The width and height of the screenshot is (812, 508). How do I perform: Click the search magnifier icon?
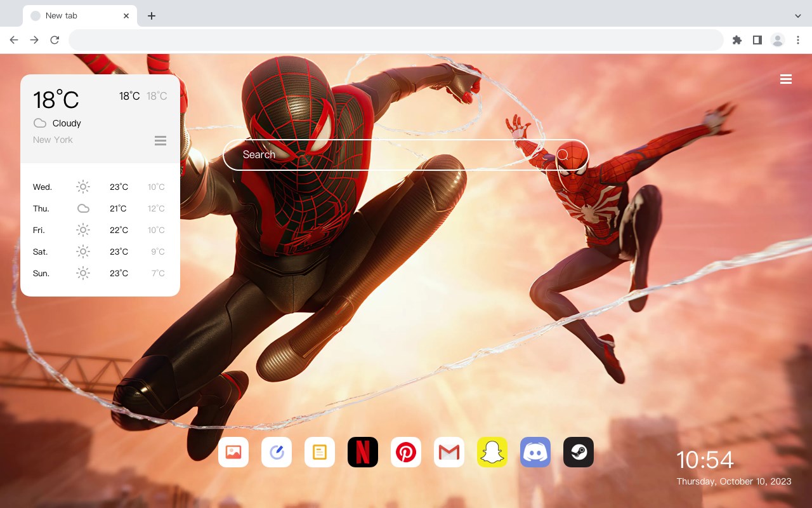point(563,155)
